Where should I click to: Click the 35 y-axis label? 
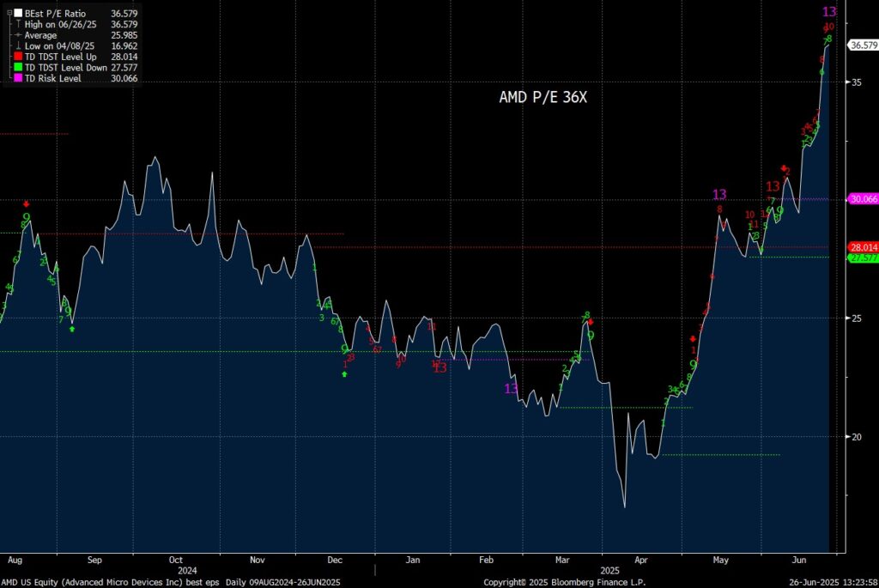click(x=857, y=82)
